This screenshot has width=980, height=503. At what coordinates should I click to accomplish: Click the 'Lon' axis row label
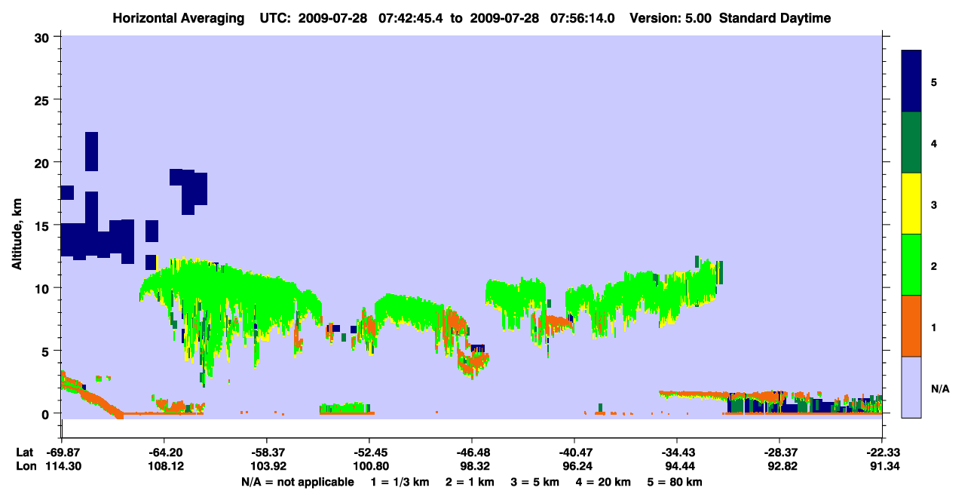point(26,466)
